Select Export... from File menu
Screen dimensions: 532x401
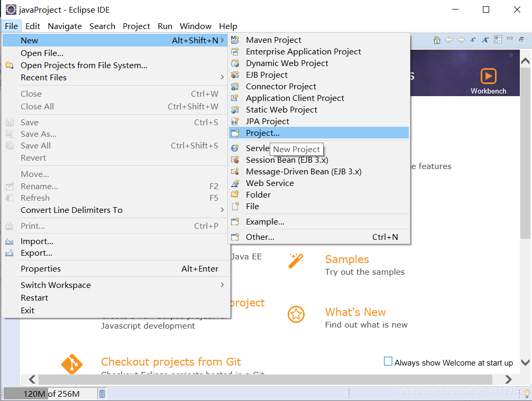(x=115, y=253)
